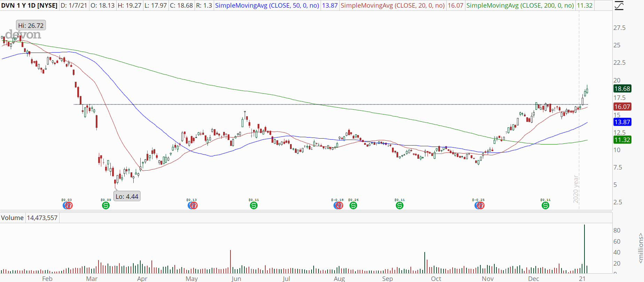Select the 200-period SimpleMovingAvg study label
Screen dimensions: 644x282
(520, 6)
